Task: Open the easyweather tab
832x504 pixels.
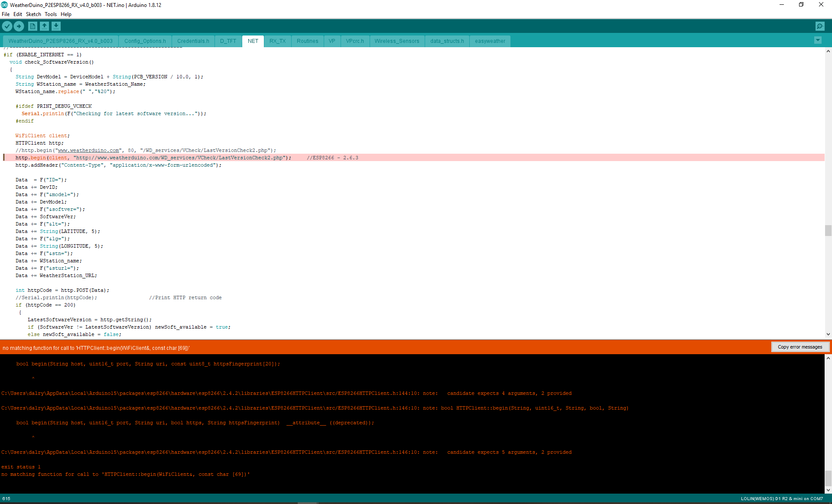Action: [490, 41]
